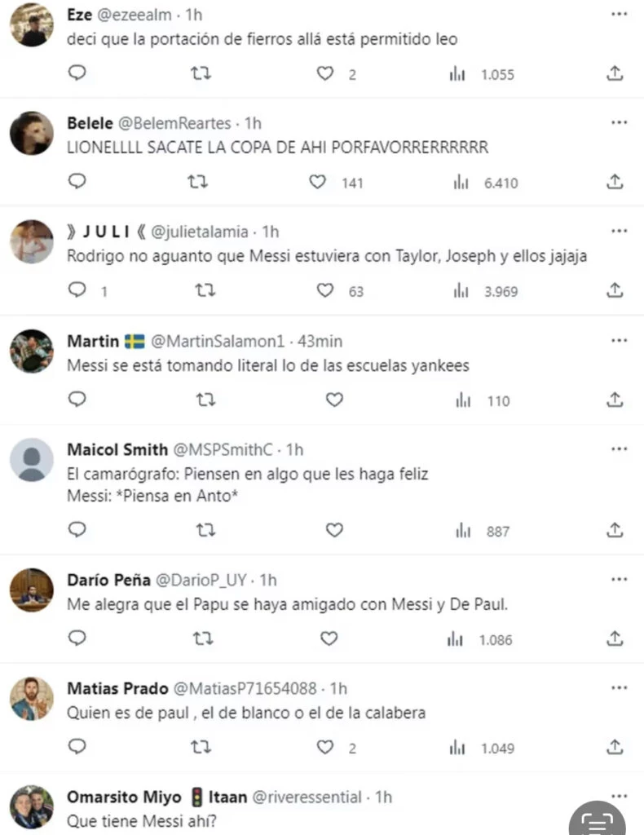Like Belele's tweet with 141 likes
Screen dimensions: 644x835
coord(318,183)
